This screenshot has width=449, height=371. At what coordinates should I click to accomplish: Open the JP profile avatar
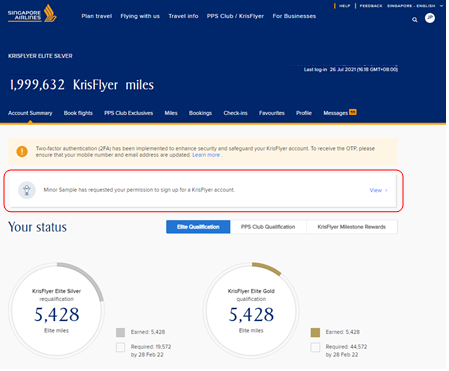click(x=430, y=18)
